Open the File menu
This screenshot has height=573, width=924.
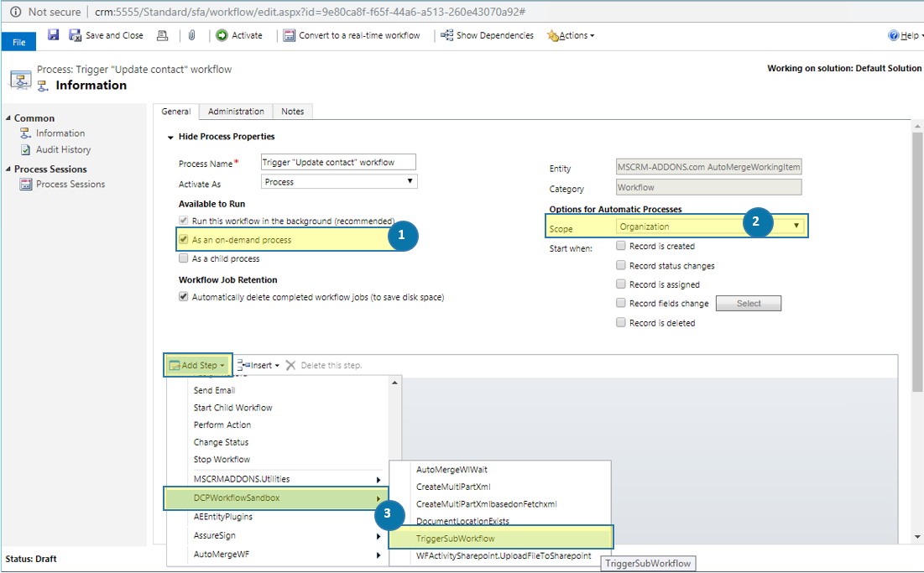[x=18, y=43]
